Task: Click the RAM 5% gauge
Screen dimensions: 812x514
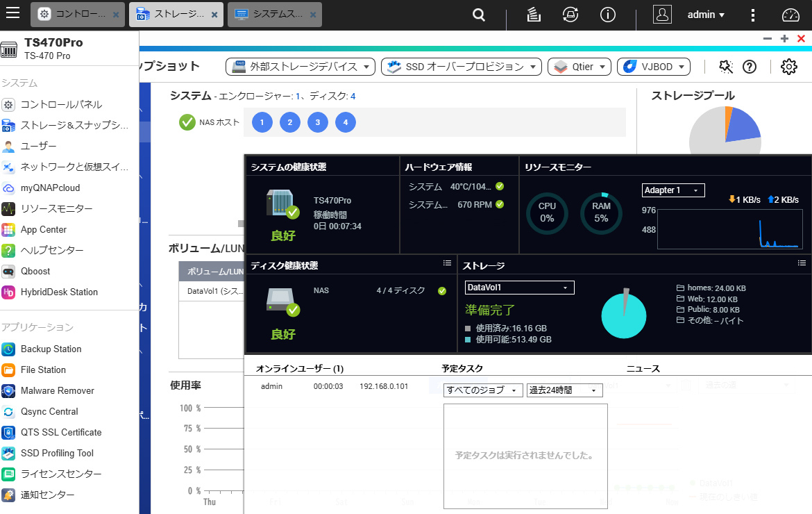Action: click(601, 213)
